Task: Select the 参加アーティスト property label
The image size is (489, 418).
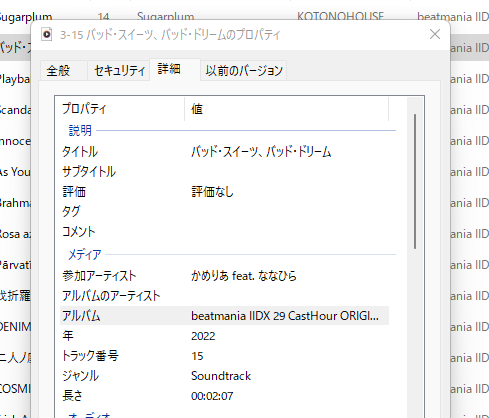Action: [x=99, y=276]
